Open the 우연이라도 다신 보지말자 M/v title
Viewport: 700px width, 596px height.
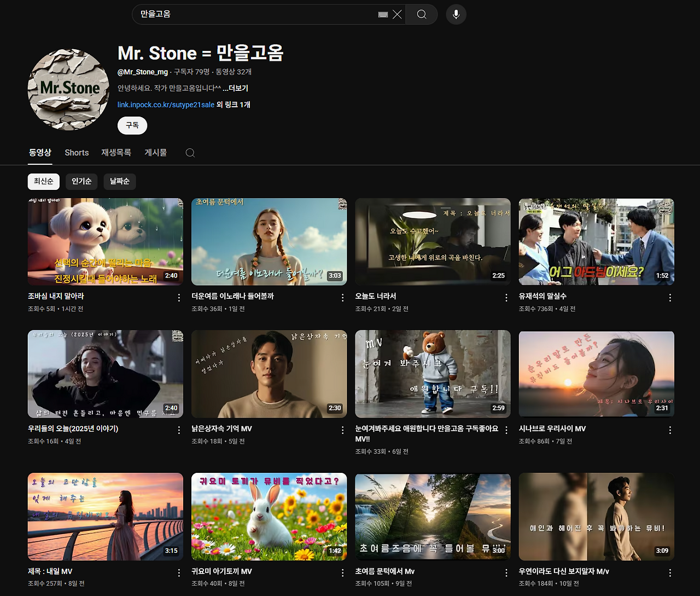coord(564,571)
